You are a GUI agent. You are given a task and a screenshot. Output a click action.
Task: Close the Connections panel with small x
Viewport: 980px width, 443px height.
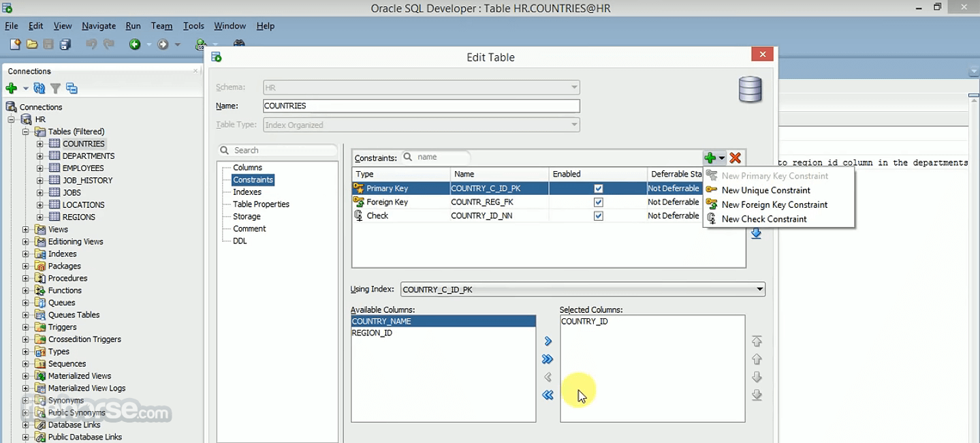pos(195,71)
